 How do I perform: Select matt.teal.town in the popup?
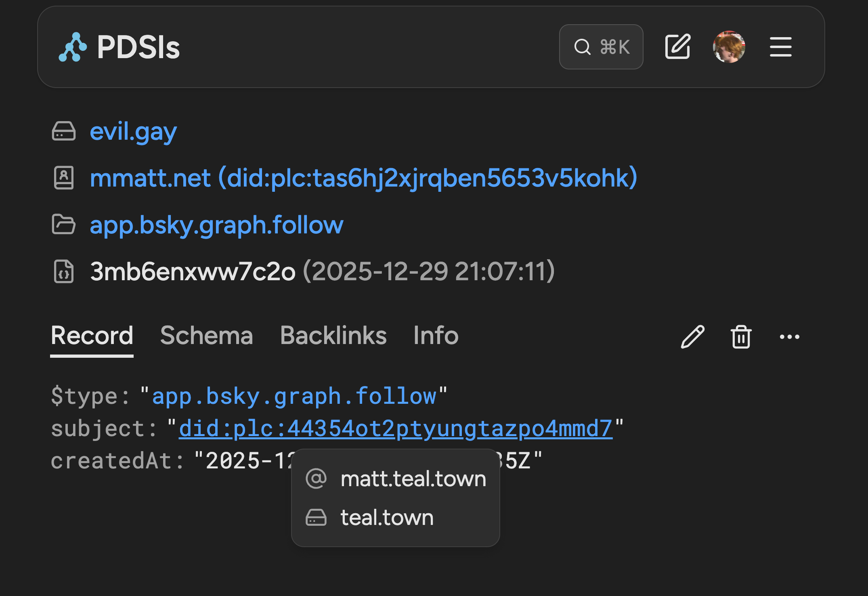[413, 479]
